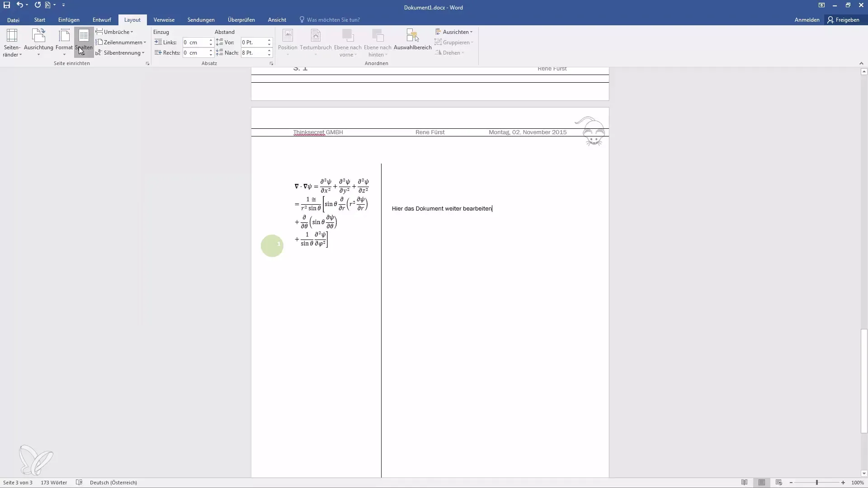
Task: Click the 173 Wörter word count
Action: tap(54, 483)
